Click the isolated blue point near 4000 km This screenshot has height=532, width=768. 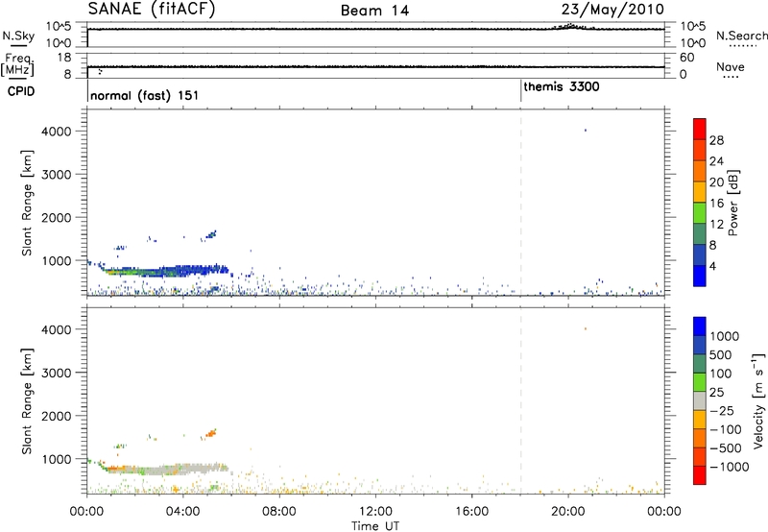pyautogui.click(x=586, y=131)
